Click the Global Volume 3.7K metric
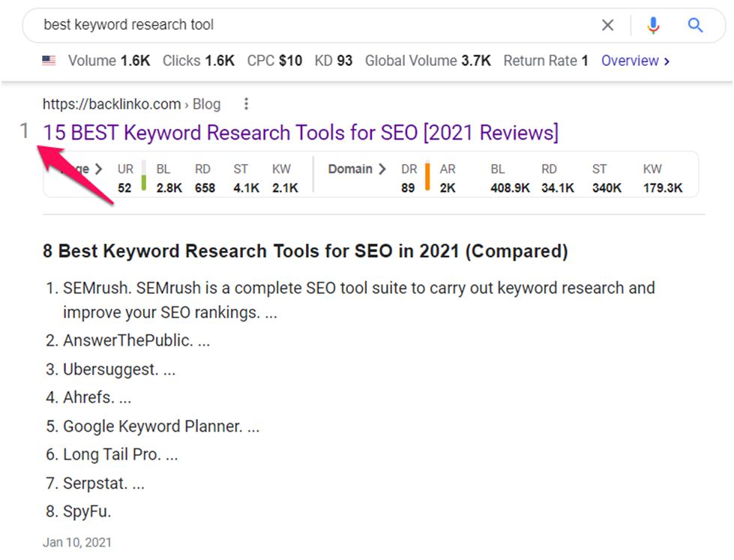This screenshot has width=734, height=560. [x=428, y=61]
